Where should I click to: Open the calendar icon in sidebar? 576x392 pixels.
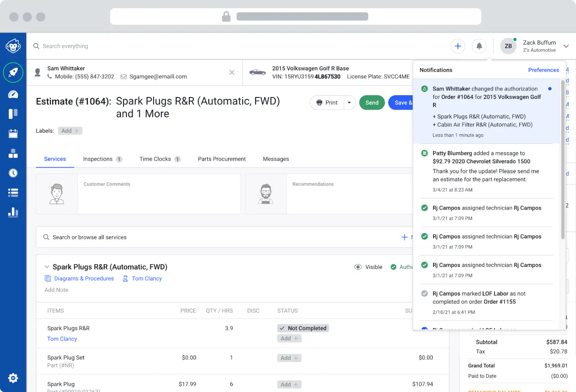click(x=13, y=134)
